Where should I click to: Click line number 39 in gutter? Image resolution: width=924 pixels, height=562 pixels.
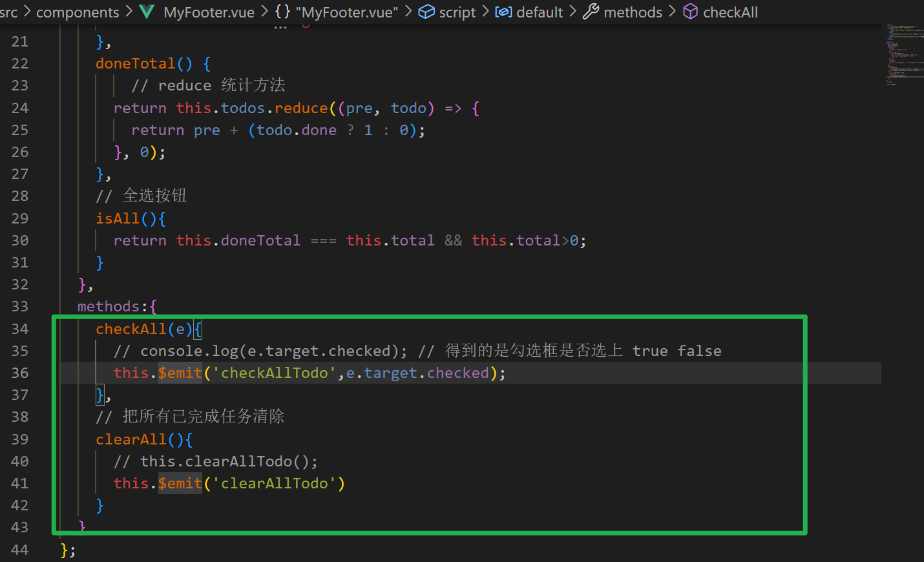click(20, 439)
